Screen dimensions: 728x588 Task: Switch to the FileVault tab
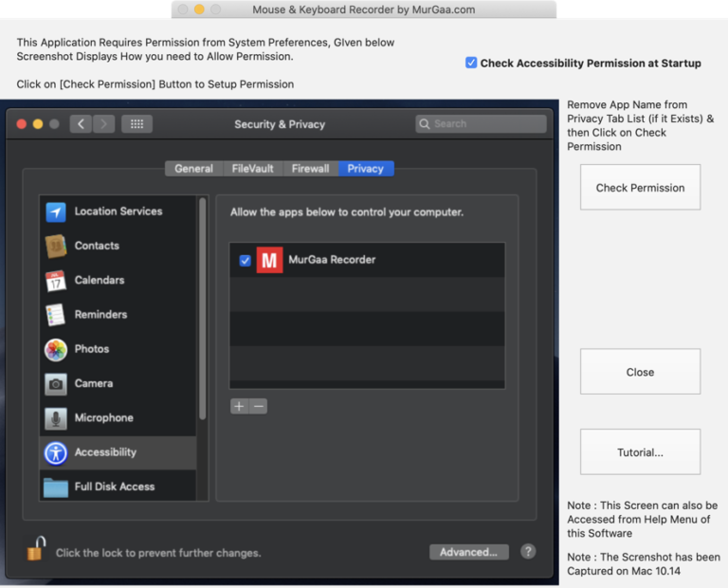click(252, 169)
